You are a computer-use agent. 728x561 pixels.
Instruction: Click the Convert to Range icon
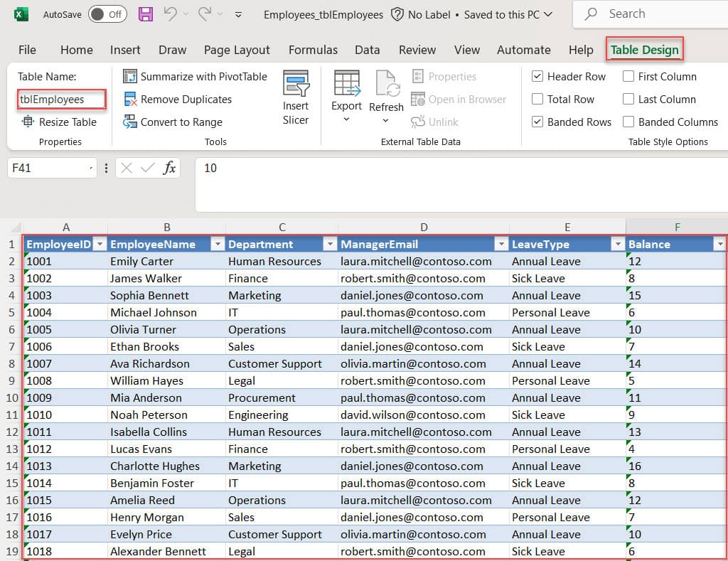129,122
